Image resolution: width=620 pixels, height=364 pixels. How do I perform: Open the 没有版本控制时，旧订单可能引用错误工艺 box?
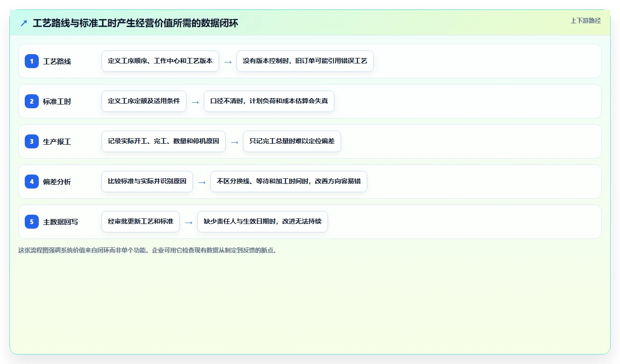(x=305, y=61)
